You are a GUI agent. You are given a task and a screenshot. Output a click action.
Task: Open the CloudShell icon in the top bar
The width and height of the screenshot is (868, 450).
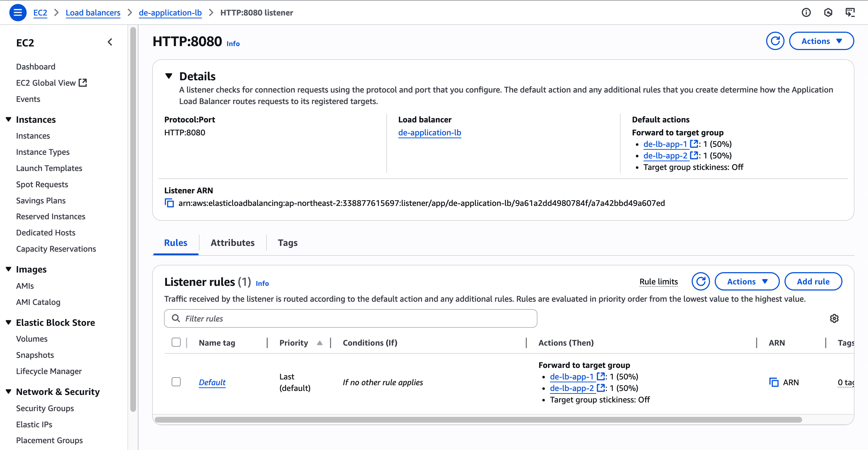tap(850, 13)
